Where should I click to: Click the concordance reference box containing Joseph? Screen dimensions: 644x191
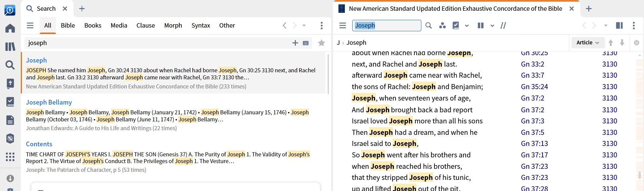coord(386,26)
